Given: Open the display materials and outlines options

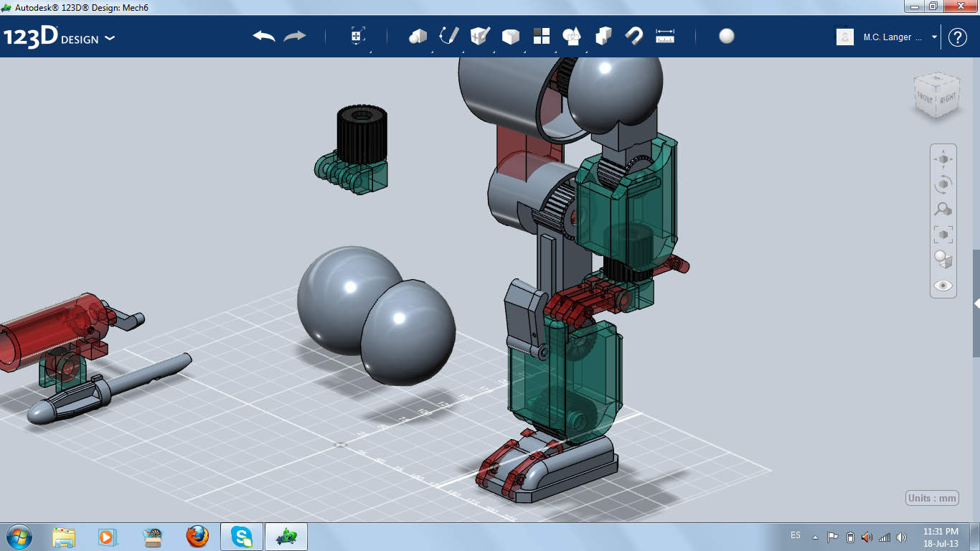Looking at the screenshot, I should click(943, 259).
